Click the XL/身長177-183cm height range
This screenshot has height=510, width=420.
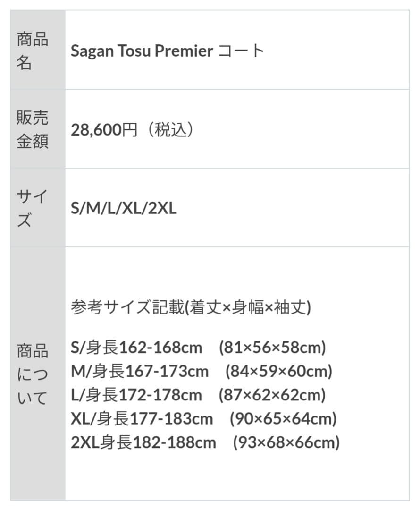coord(142,419)
